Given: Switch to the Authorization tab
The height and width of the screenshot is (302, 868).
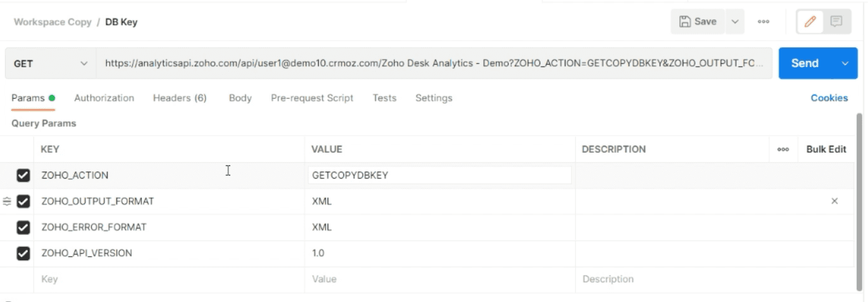Looking at the screenshot, I should 104,98.
